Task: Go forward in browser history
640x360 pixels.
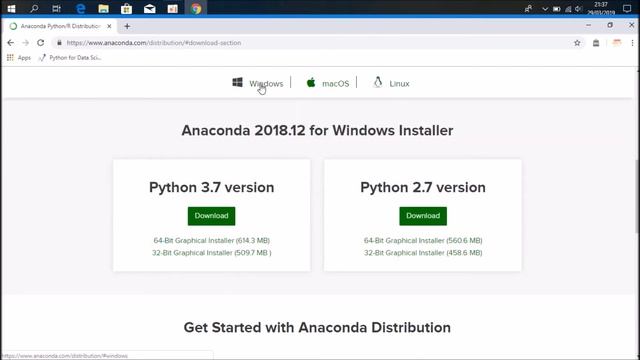Action: click(25, 42)
